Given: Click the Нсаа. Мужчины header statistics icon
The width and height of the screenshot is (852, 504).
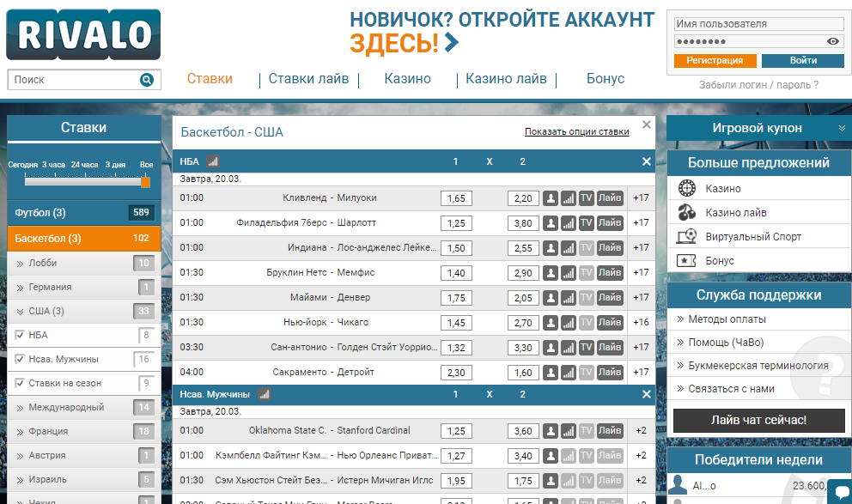Looking at the screenshot, I should point(264,394).
